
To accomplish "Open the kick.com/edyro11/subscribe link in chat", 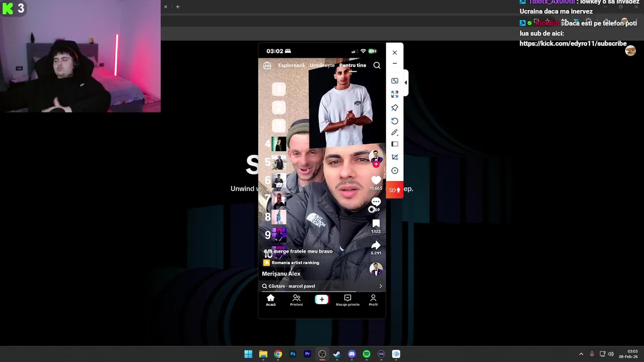I will click(x=573, y=44).
